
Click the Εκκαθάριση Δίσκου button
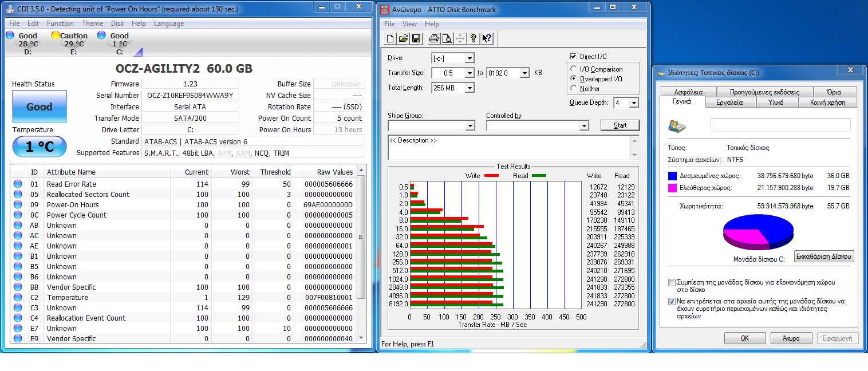(x=824, y=256)
